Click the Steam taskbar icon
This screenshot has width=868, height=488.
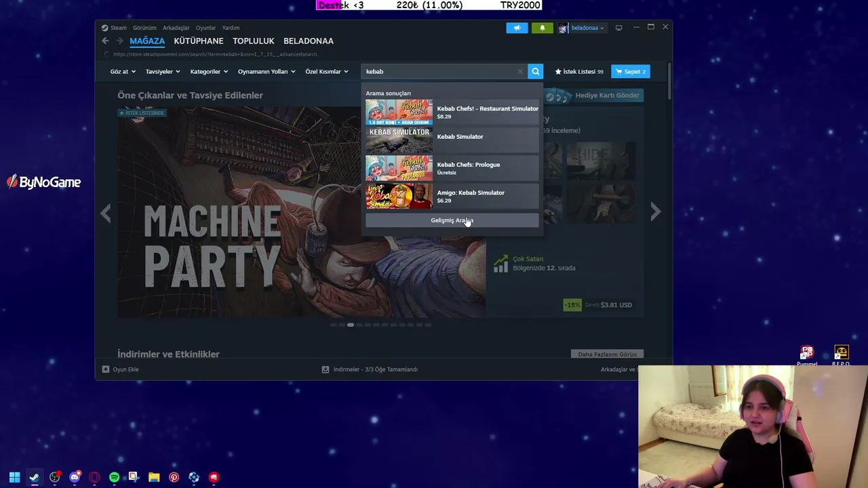34,477
